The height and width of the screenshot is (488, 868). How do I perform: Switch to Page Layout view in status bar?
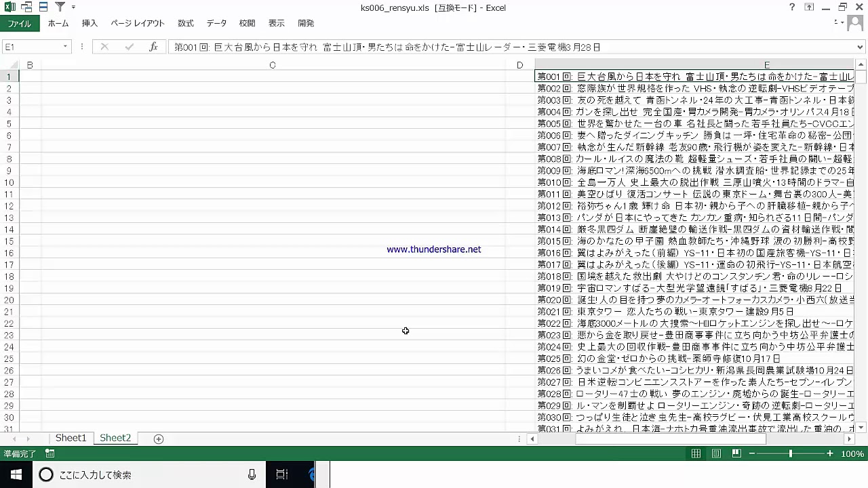click(716, 453)
